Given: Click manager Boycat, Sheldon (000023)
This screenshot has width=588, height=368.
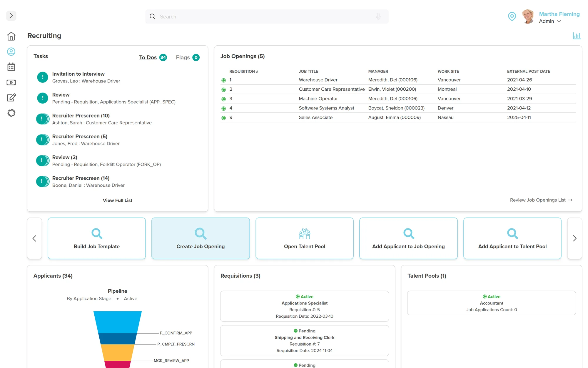Looking at the screenshot, I should [396, 108].
